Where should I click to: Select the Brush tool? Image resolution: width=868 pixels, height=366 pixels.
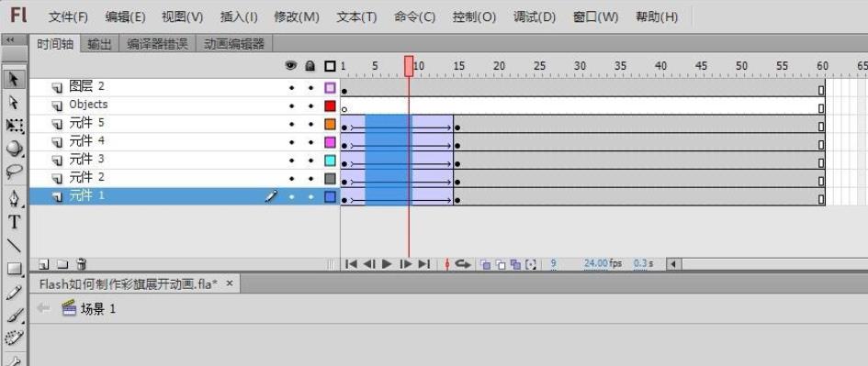click(14, 316)
